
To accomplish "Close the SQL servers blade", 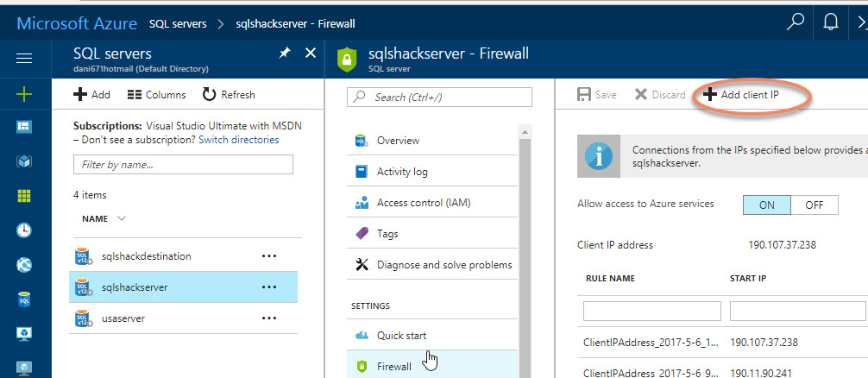I will 311,54.
